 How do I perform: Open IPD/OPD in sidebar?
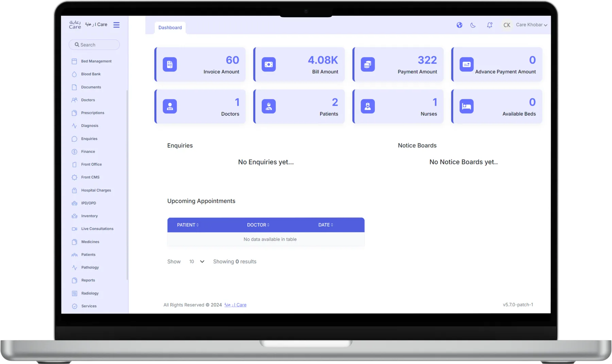(88, 203)
